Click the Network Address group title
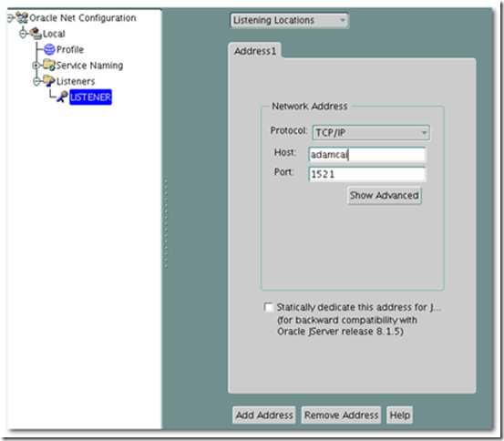The image size is (504, 441). click(x=310, y=106)
